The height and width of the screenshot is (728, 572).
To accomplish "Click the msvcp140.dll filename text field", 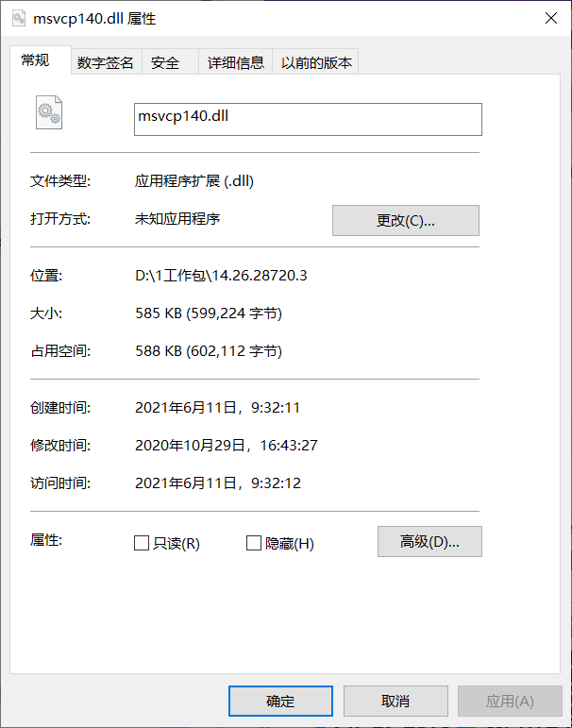I will [x=308, y=119].
